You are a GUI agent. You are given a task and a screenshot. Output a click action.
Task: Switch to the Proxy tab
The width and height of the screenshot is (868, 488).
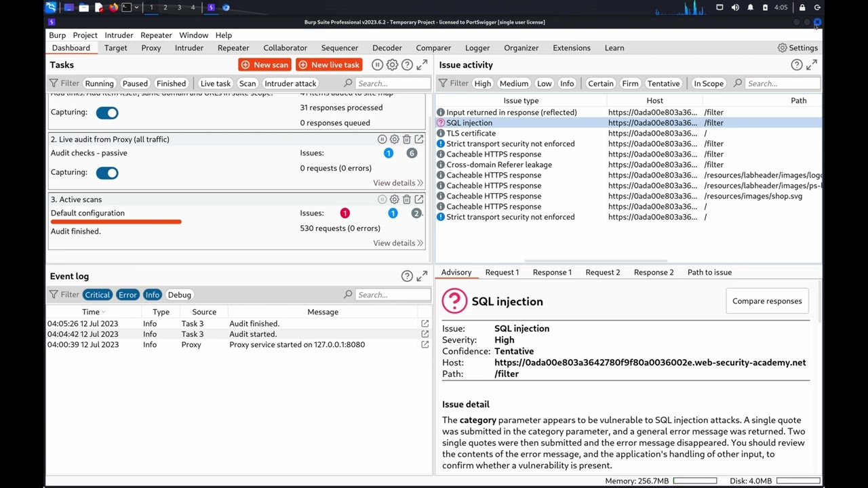[x=151, y=48]
